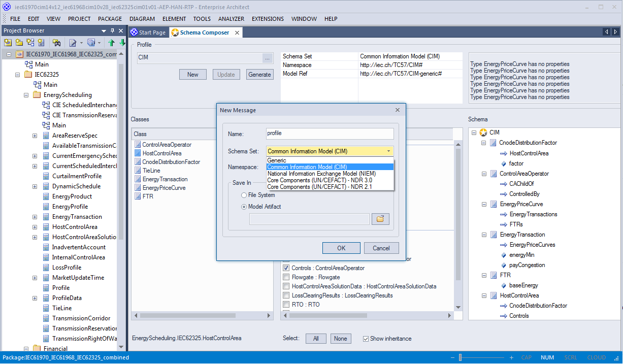Collapse the FTR node in Schema tree
Viewport: 623px width, 364px height.
pyautogui.click(x=484, y=275)
